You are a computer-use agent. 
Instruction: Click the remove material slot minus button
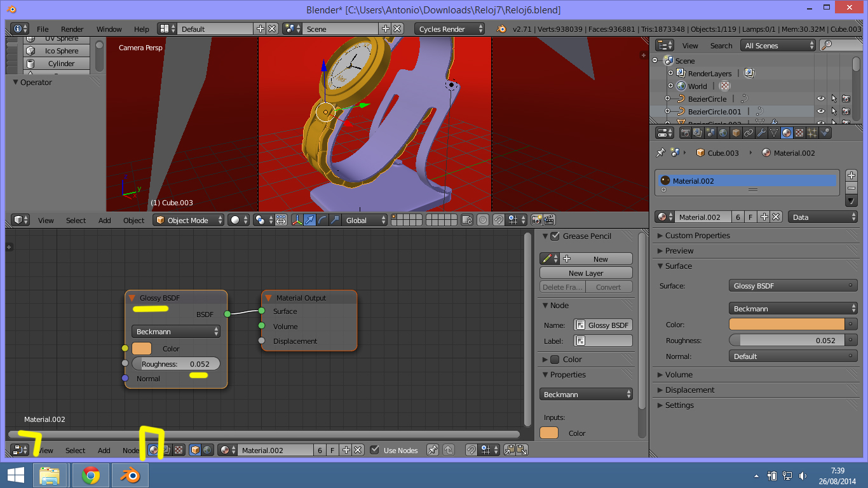[851, 188]
